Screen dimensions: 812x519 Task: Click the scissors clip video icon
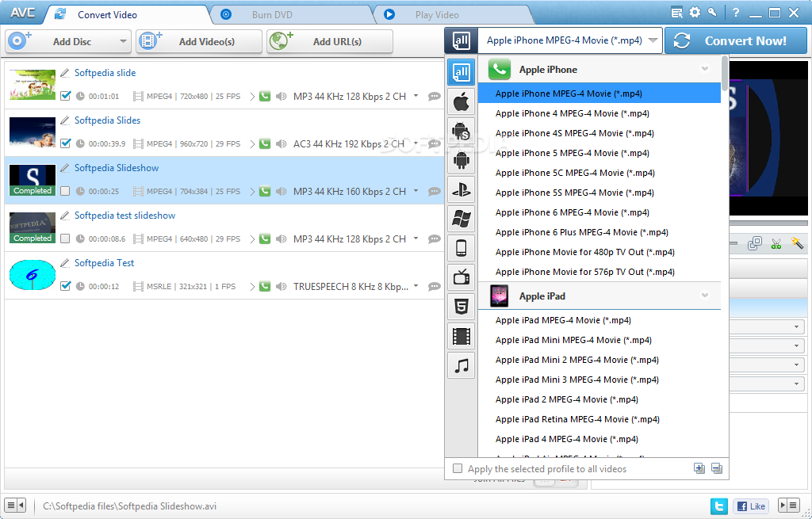point(776,243)
